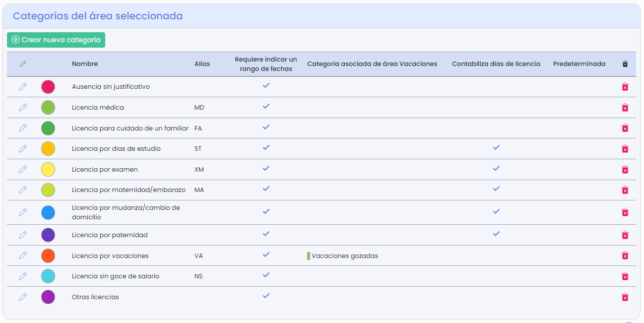
Task: Click the "Crear nueva categoría" button
Action: coord(56,40)
